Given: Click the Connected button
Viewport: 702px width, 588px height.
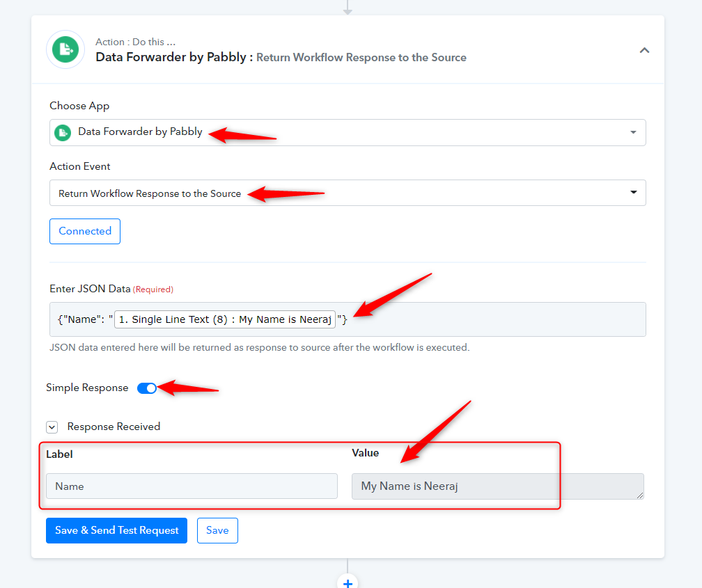Looking at the screenshot, I should tap(85, 231).
